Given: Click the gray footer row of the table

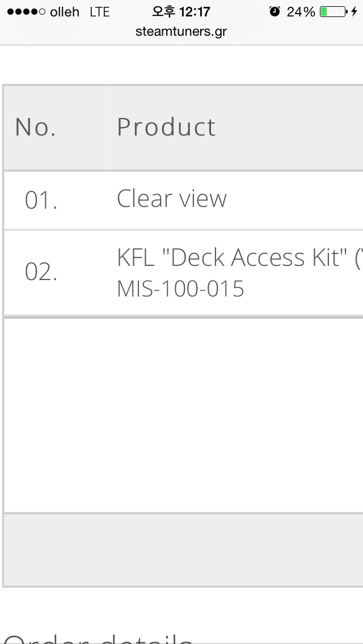Looking at the screenshot, I should [183, 550].
